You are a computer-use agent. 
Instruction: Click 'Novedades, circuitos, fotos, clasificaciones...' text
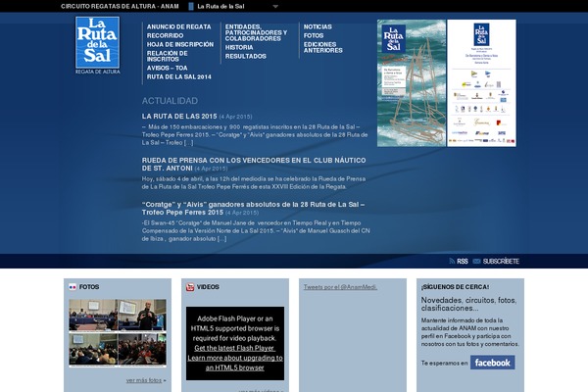468,304
